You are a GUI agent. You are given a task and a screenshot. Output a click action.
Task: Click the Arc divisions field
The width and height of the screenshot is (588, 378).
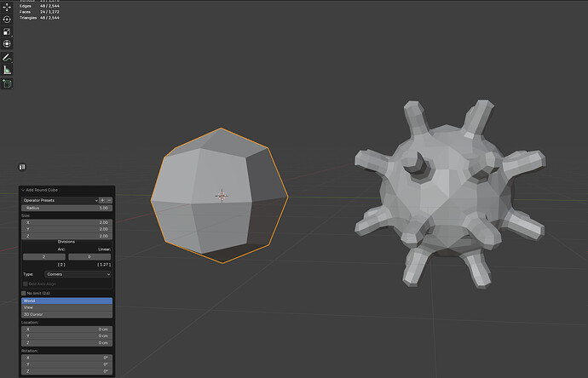coord(44,257)
